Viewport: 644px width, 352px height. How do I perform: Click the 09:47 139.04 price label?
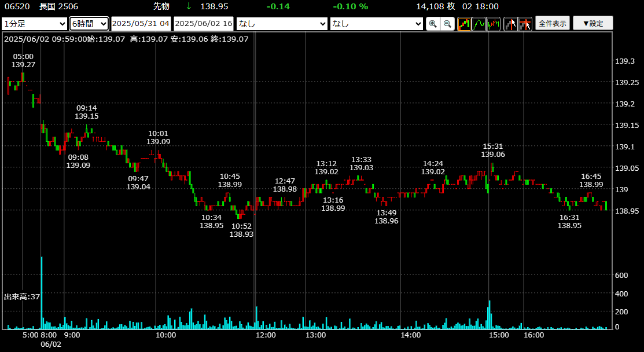(x=138, y=183)
